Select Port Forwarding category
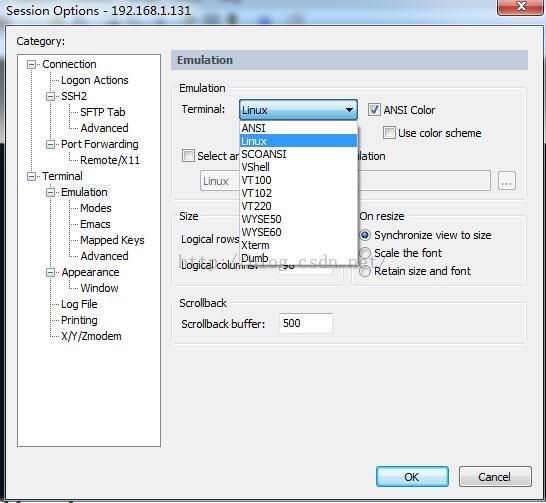The image size is (546, 503). point(100,144)
